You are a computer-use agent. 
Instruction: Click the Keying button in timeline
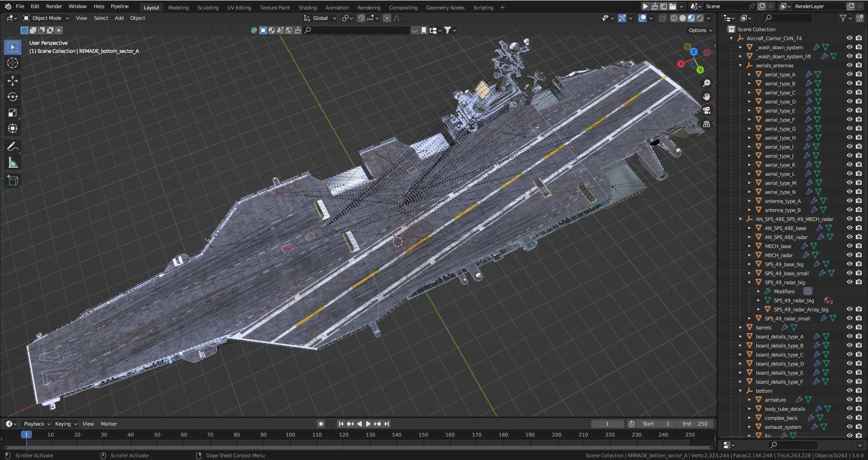[66, 424]
